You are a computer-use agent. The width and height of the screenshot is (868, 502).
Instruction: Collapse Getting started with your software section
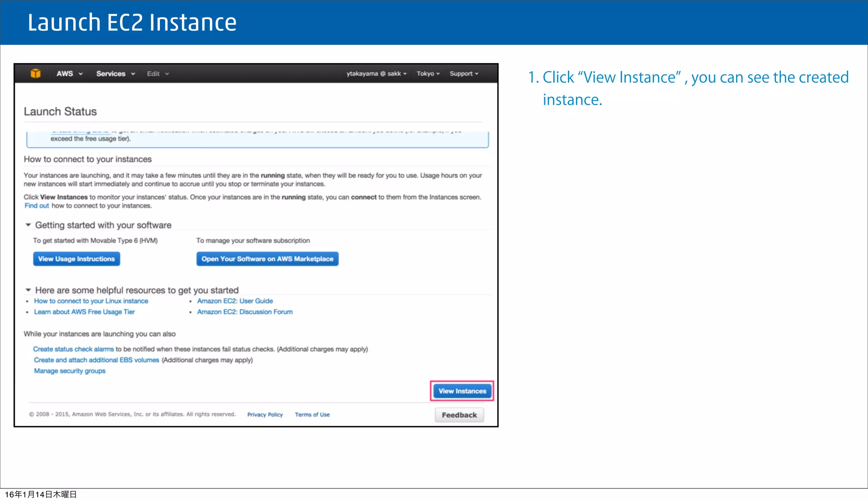[28, 225]
